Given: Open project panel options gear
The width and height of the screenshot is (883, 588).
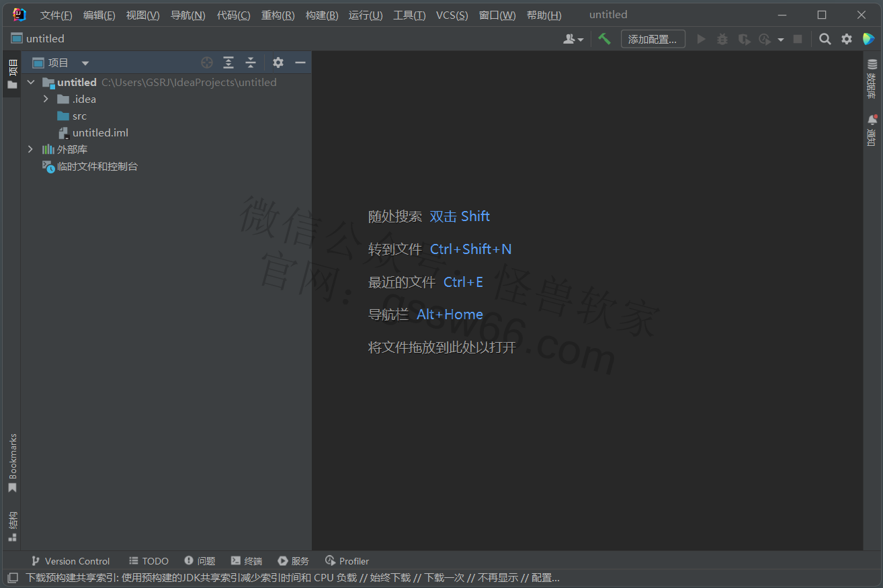Looking at the screenshot, I should pos(278,62).
